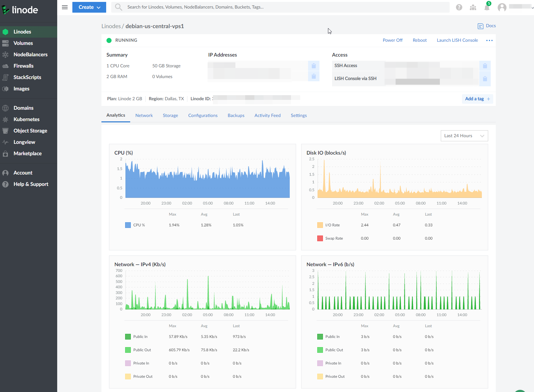Open notifications bell with 5 badge

[487, 7]
